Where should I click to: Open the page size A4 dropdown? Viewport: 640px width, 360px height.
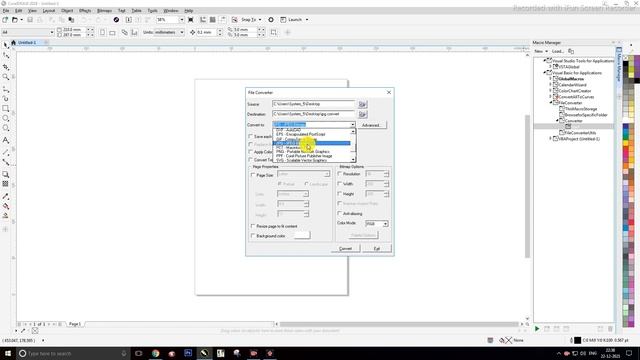coord(52,32)
